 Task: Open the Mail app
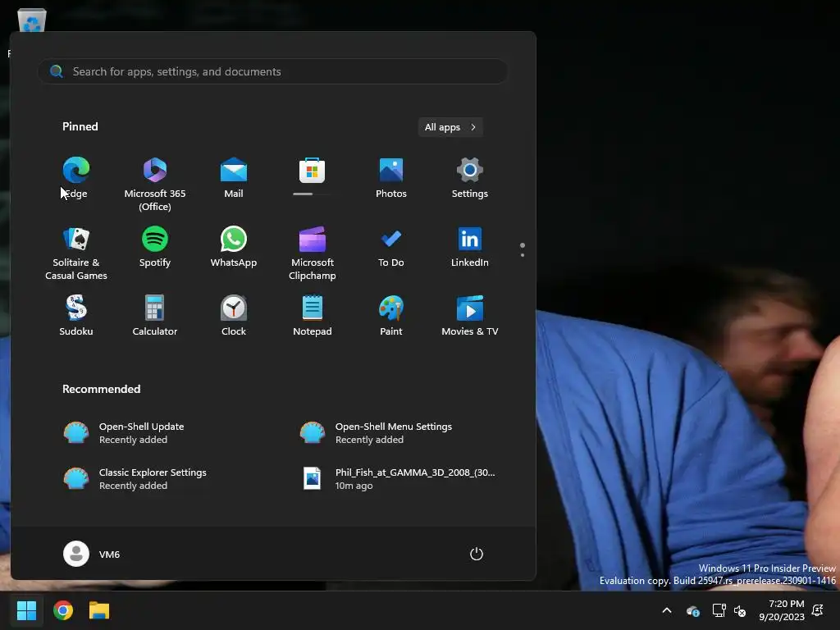[234, 178]
